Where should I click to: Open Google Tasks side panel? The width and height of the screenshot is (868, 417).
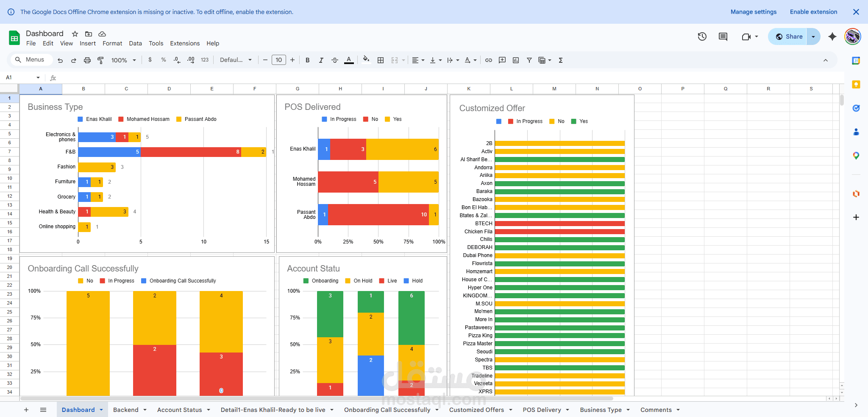click(x=856, y=108)
